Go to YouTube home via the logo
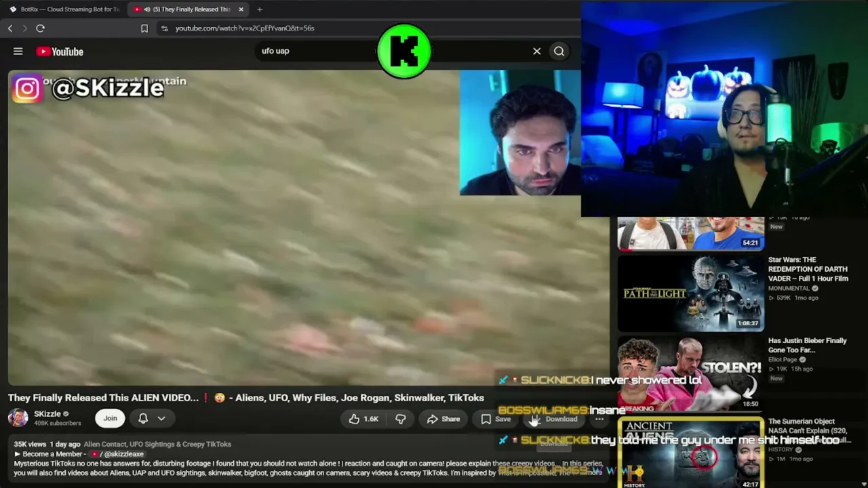The image size is (868, 488). click(60, 52)
